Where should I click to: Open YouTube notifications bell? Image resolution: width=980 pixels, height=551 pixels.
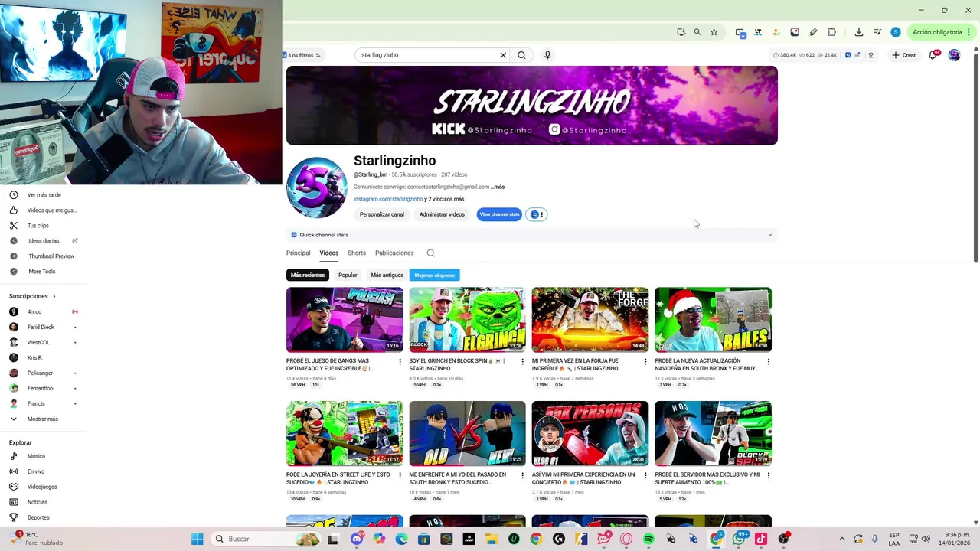point(933,55)
